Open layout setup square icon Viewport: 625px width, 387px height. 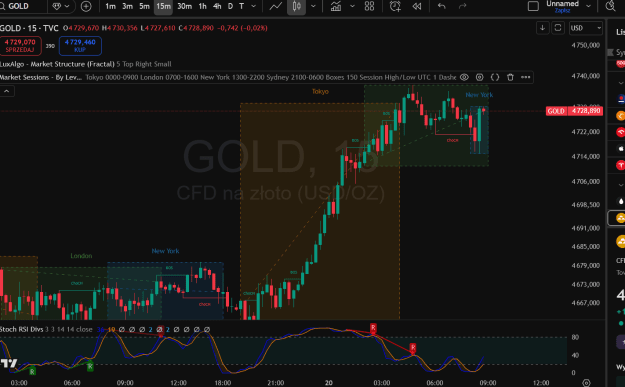tap(533, 6)
